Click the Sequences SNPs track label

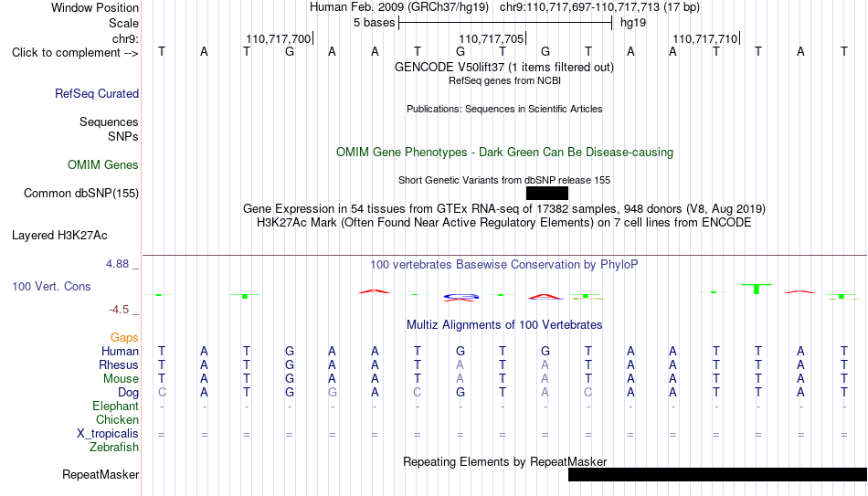click(x=109, y=129)
